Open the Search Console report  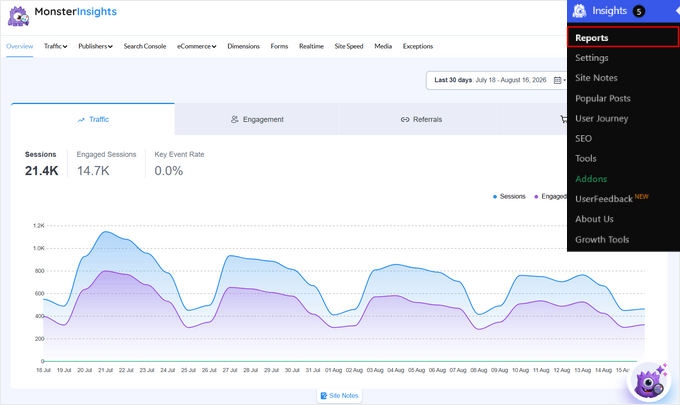point(145,46)
